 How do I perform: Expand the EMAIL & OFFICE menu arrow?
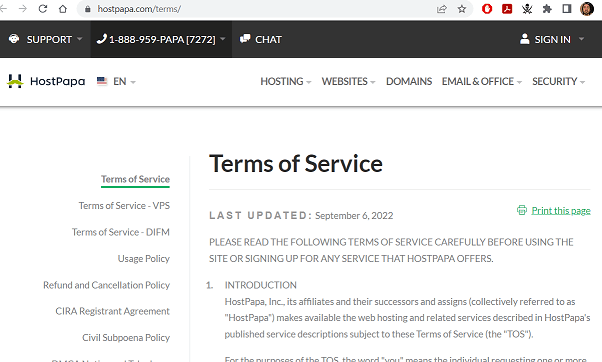(519, 82)
